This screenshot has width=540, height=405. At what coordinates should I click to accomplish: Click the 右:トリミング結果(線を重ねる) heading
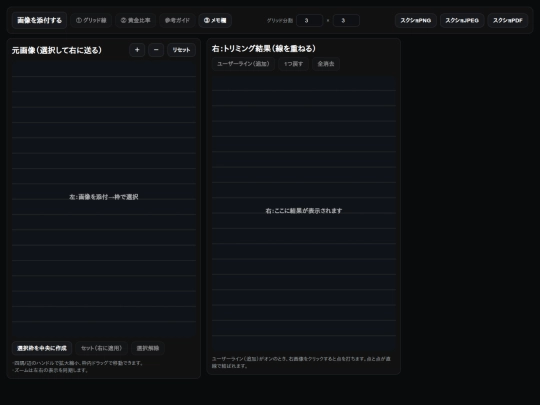(264, 49)
